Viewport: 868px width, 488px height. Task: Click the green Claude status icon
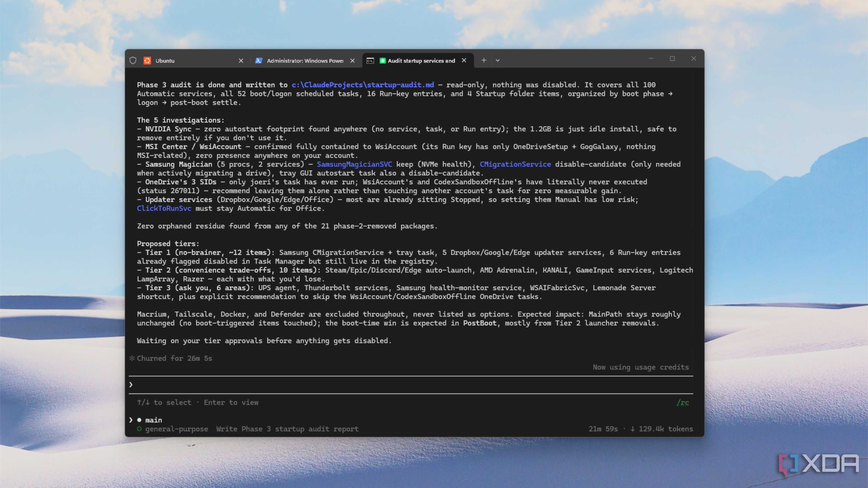382,61
